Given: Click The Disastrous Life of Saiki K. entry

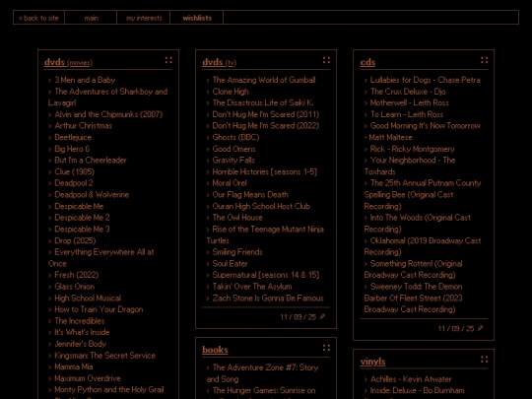Looking at the screenshot, I should 263,102.
